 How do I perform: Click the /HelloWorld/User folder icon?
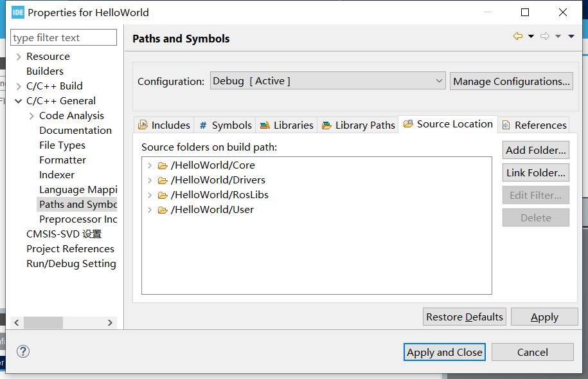(x=163, y=210)
